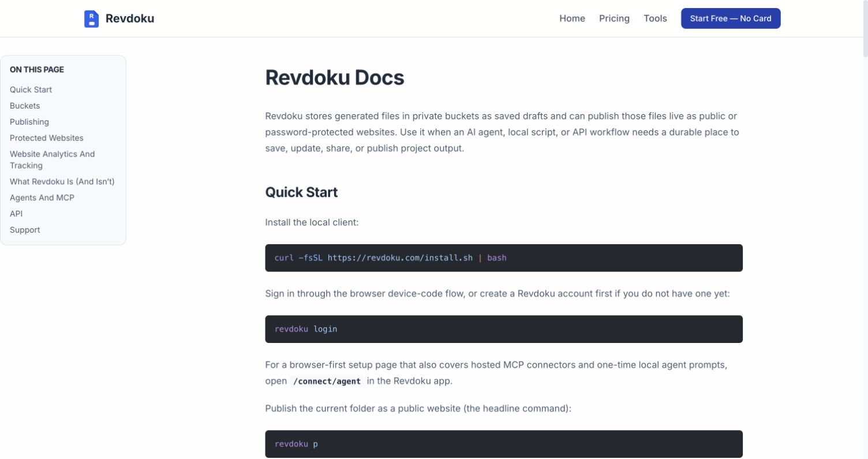The image size is (868, 459).
Task: Click the /connect/agent inline code
Action: click(327, 381)
